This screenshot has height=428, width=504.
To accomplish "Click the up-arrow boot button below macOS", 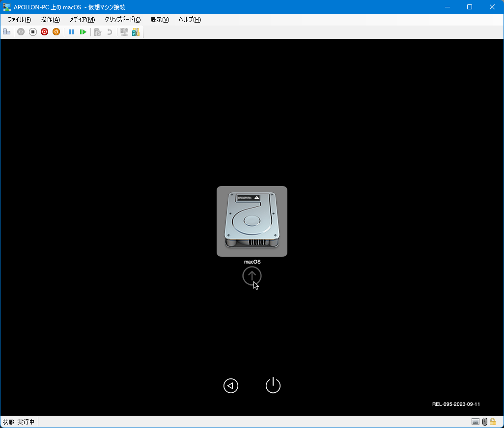I will pyautogui.click(x=252, y=276).
